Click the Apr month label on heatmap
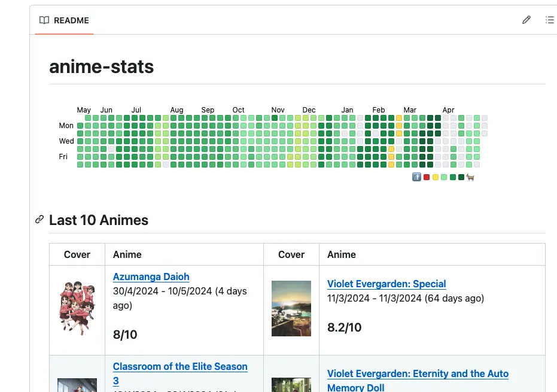This screenshot has height=392, width=557. point(448,110)
